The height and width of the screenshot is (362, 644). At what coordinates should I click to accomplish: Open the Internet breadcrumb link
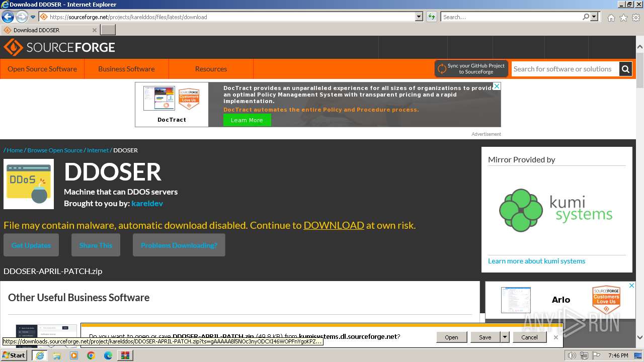98,150
